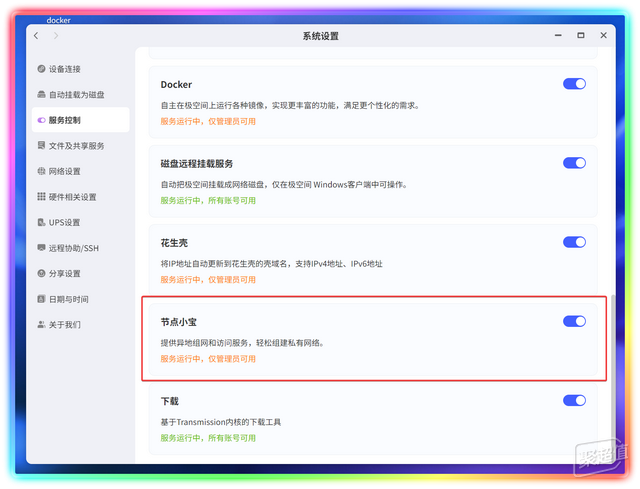
Task: Disable the 磁盘远程挂载服务 switch
Action: [574, 163]
